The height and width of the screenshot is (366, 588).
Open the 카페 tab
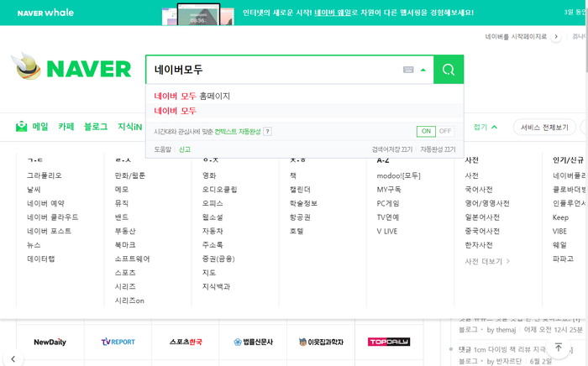[x=66, y=127]
